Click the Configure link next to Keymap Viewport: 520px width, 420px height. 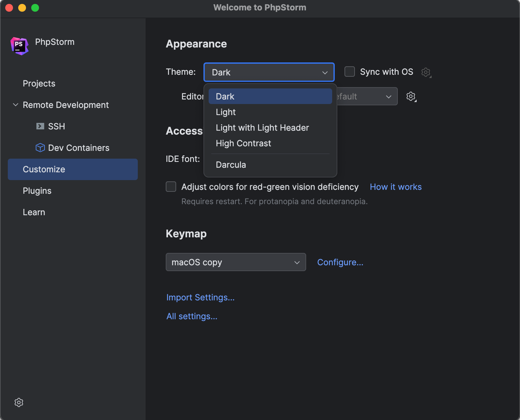pos(340,262)
